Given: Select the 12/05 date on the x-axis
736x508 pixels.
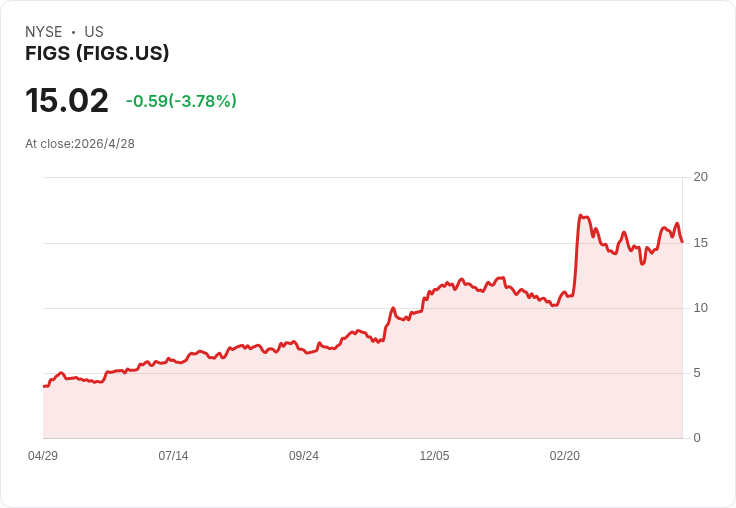Looking at the screenshot, I should (434, 456).
